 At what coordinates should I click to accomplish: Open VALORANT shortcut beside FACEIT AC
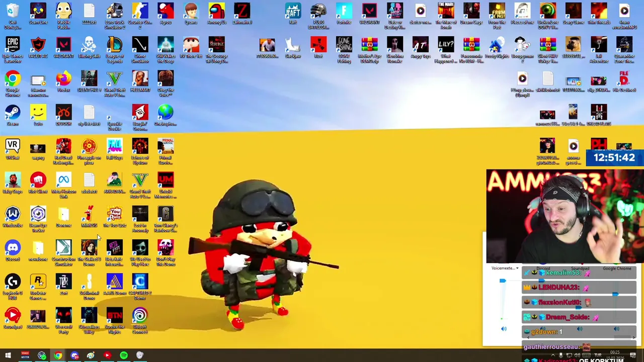click(64, 48)
